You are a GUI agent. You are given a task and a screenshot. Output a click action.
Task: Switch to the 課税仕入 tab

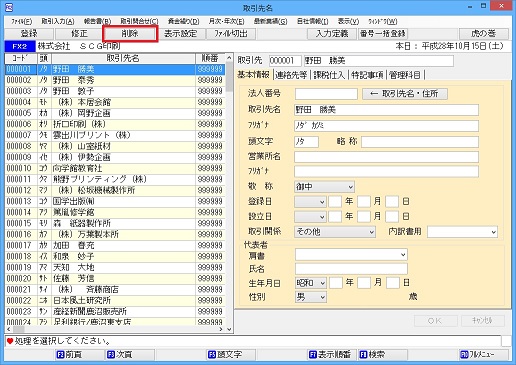tap(329, 75)
